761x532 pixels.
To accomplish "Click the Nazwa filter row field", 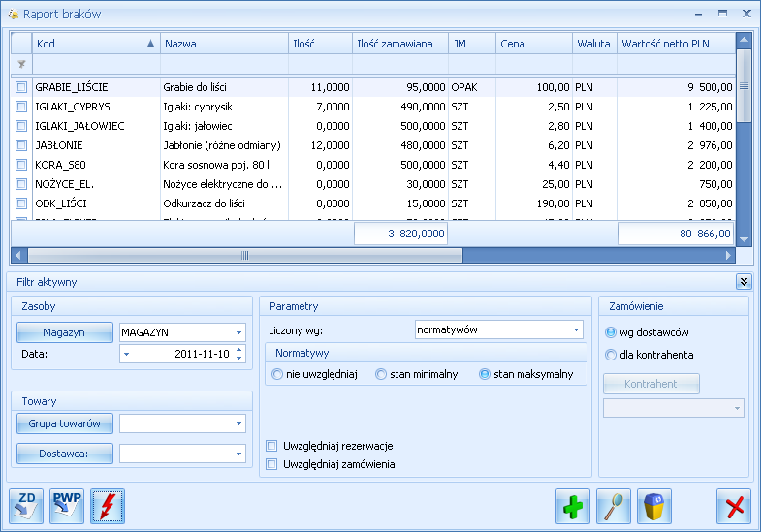I will (x=224, y=64).
